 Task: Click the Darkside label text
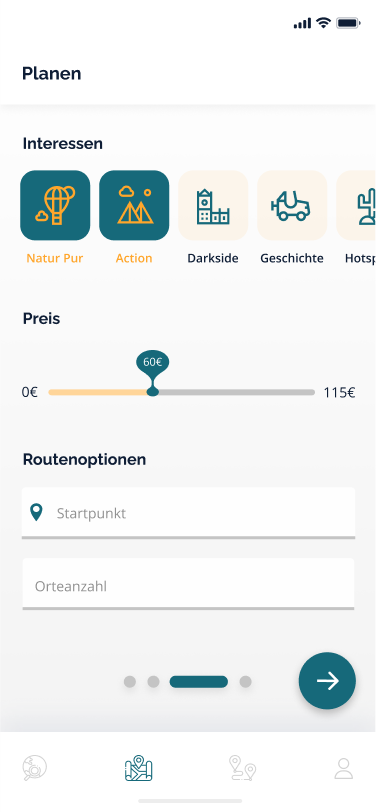click(x=213, y=258)
